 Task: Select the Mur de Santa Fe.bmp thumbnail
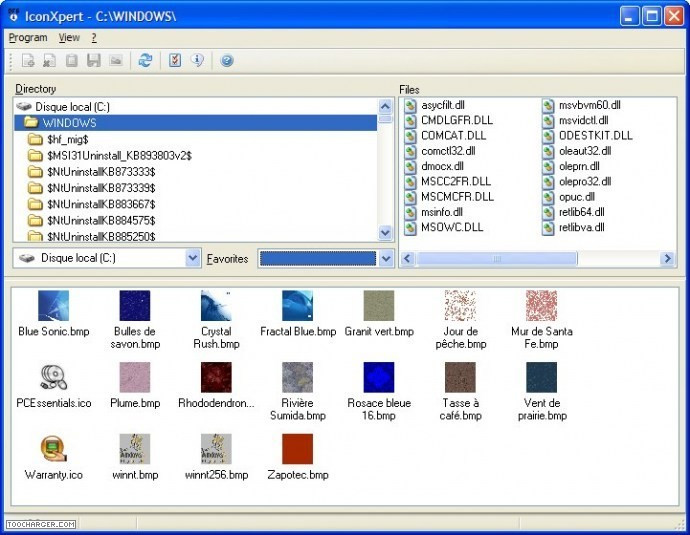point(542,306)
